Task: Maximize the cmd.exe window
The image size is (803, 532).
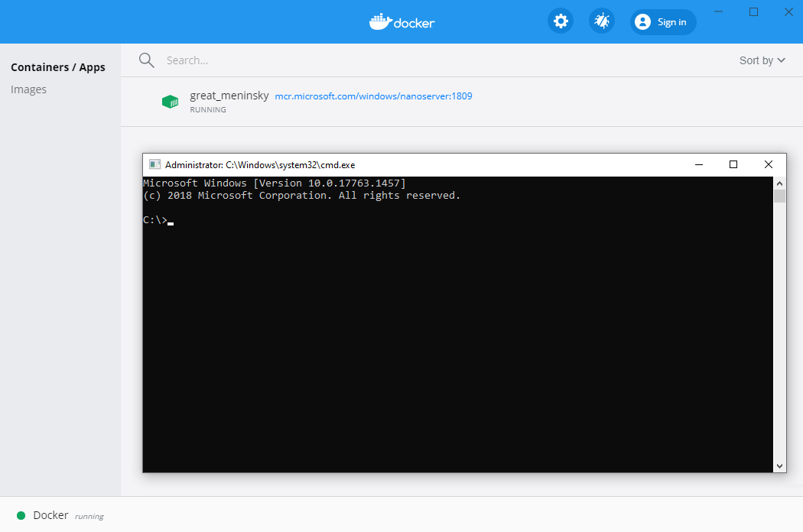Action: click(x=733, y=164)
